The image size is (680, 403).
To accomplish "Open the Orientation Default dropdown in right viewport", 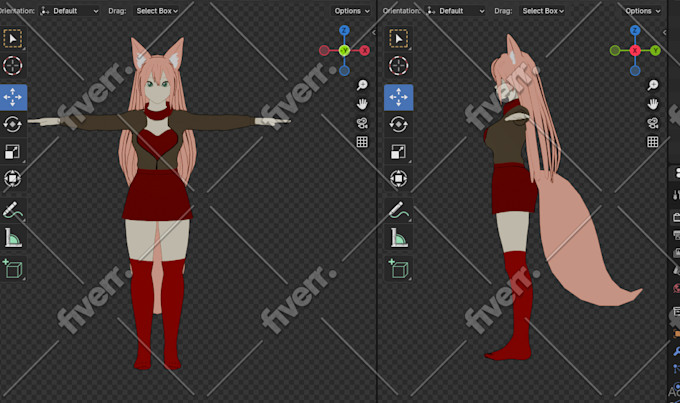I will [455, 11].
